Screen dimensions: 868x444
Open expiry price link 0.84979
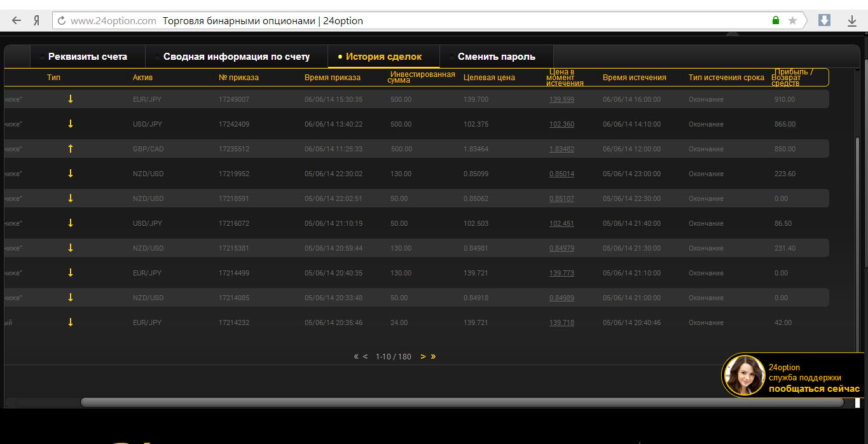(x=561, y=248)
